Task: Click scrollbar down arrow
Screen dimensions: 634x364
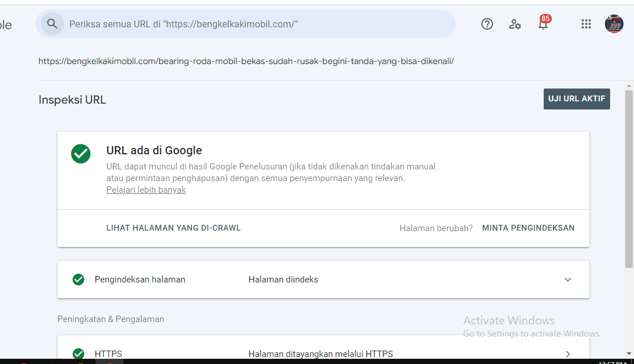Action: click(628, 354)
